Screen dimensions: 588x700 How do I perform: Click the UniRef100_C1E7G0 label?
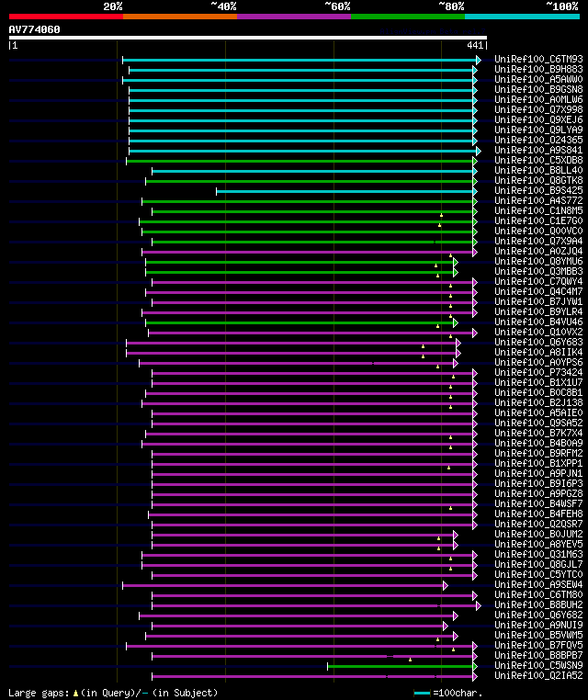(538, 220)
